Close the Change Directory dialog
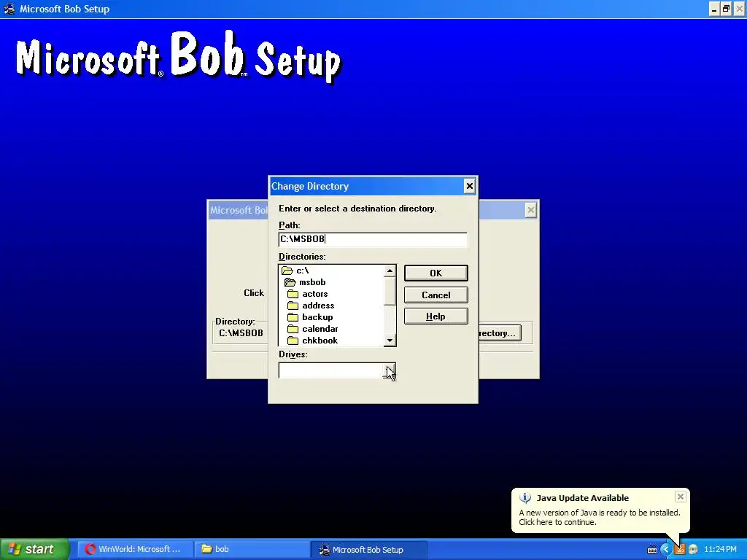 (469, 186)
